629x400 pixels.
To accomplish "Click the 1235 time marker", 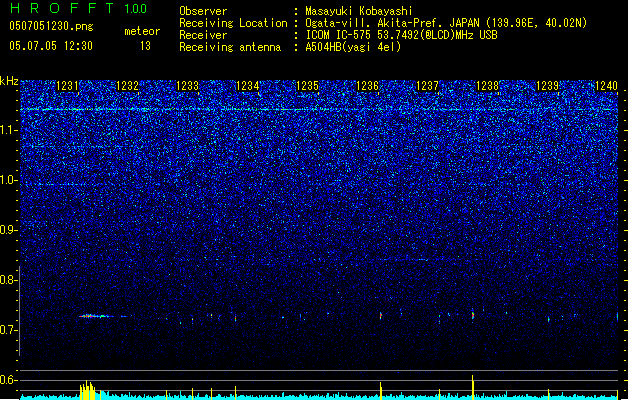I will pos(307,86).
